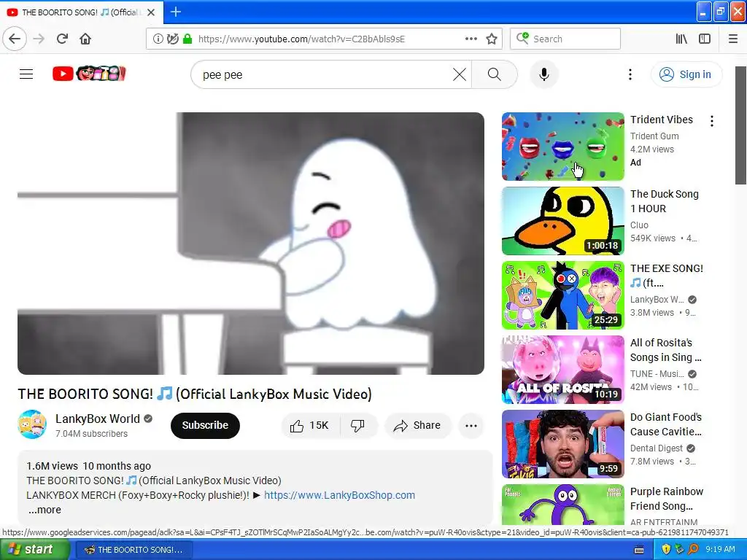Click 'All of Rosita's Songs in Sing' title
Screen dimensions: 747x560
pos(665,350)
